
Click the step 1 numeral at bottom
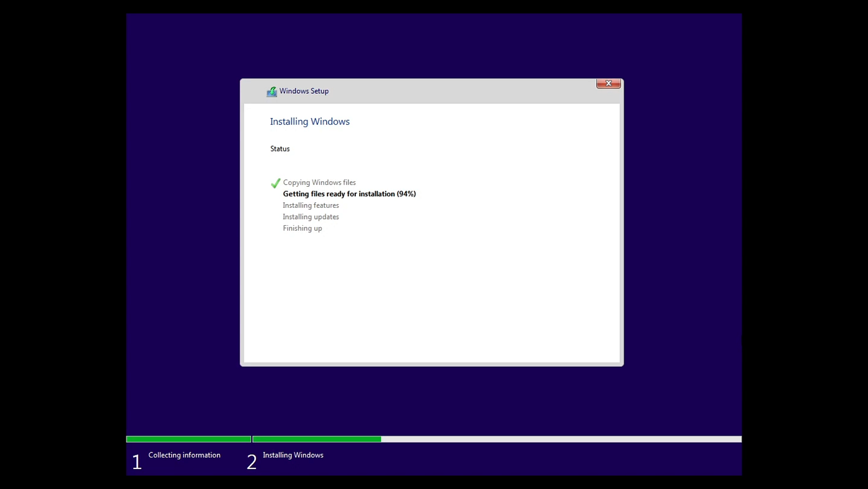pos(136,462)
